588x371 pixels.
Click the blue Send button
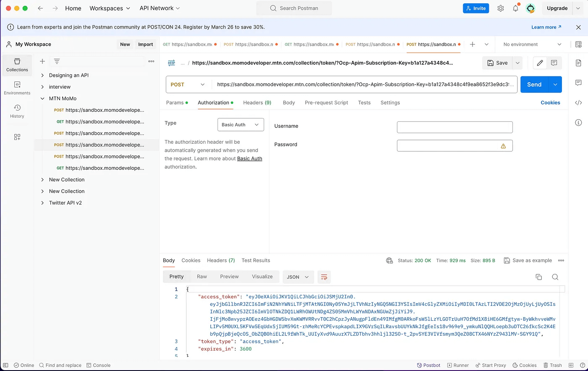pyautogui.click(x=534, y=84)
